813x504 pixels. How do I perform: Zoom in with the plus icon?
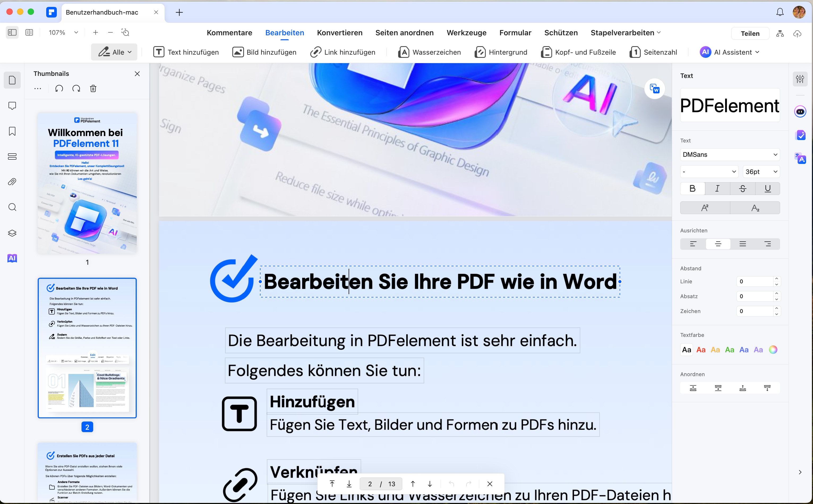[95, 32]
